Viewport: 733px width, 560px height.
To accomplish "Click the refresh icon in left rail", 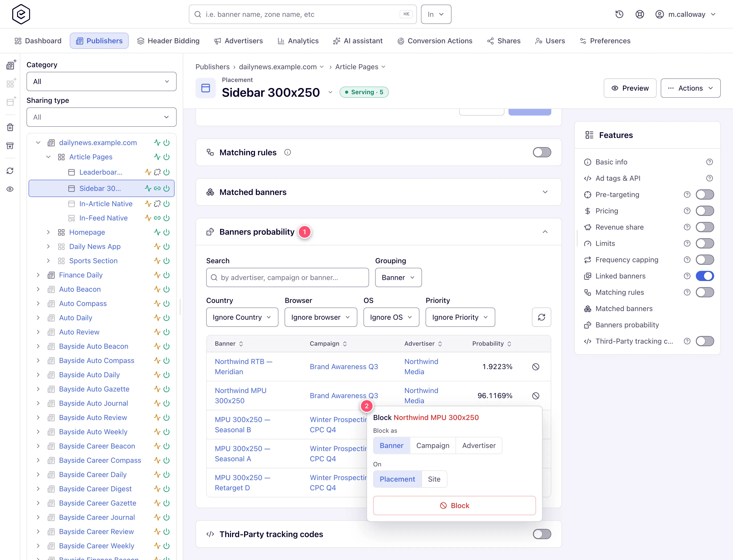I will point(10,171).
